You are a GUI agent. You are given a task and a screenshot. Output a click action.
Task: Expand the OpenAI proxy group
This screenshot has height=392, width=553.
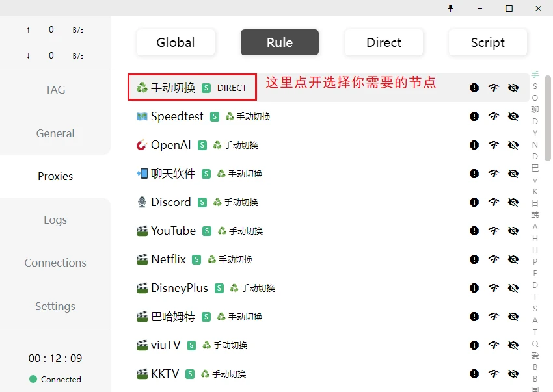coord(328,145)
